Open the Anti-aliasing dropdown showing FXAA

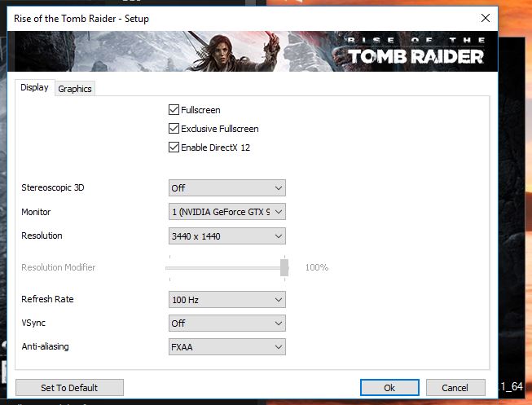(227, 346)
